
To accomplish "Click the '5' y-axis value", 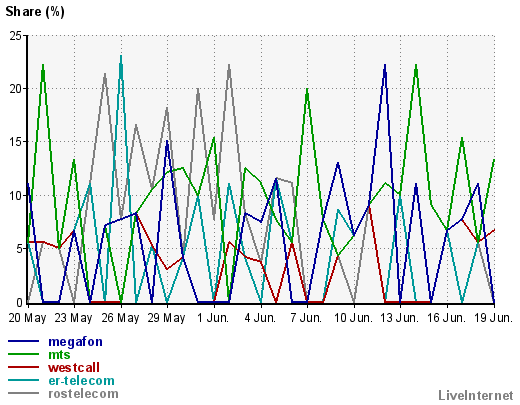I will (19, 249).
